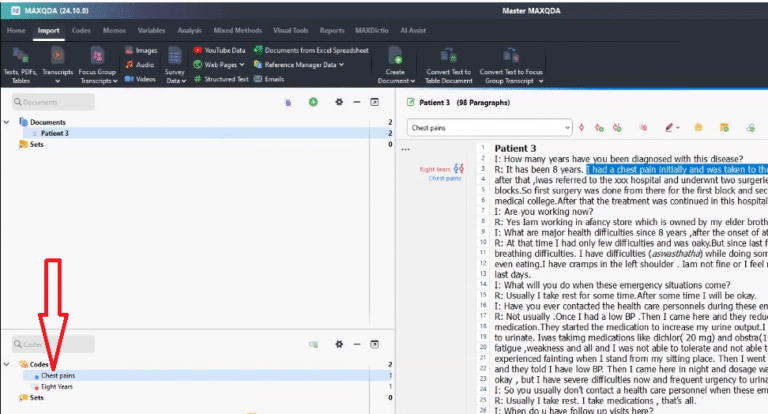Open the AI Assist tab
Viewport: 768px width, 414px height.
point(413,30)
